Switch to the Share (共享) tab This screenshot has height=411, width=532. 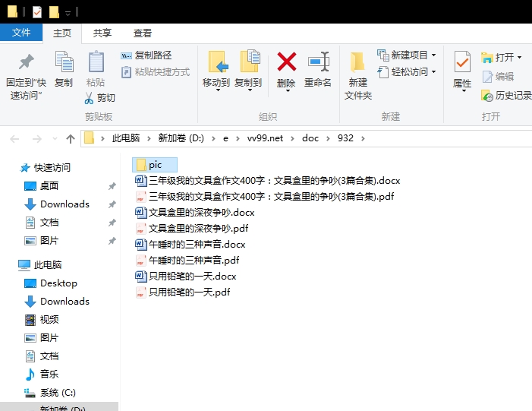click(102, 33)
